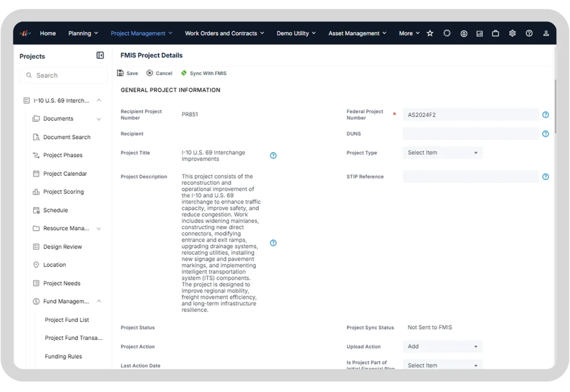Open the favorites star icon
The width and height of the screenshot is (570, 392).
(x=430, y=33)
